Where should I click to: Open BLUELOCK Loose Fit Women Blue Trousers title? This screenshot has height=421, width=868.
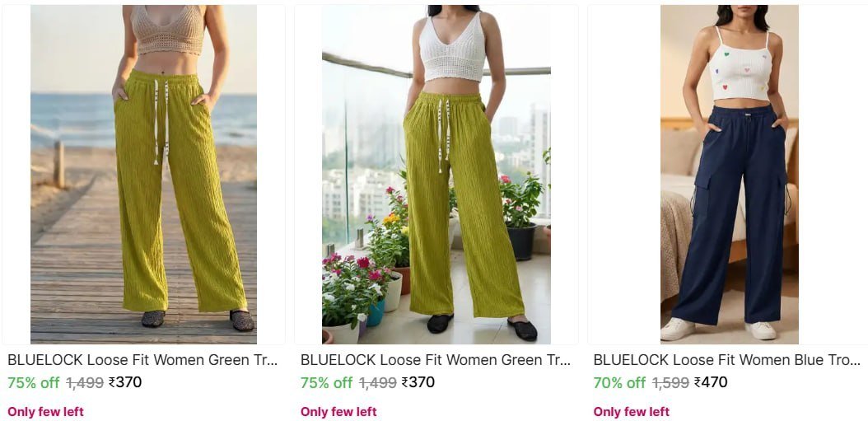[x=727, y=360]
